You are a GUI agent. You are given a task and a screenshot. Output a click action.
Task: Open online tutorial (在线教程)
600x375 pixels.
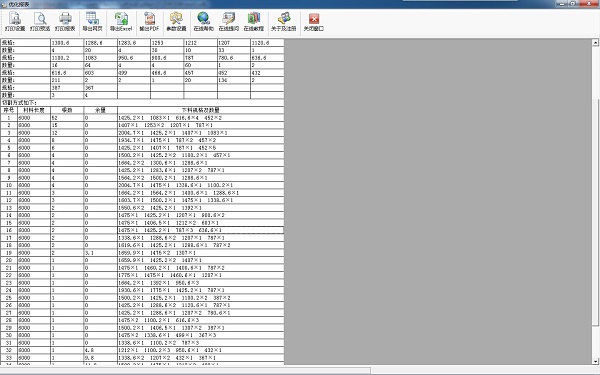pos(254,22)
